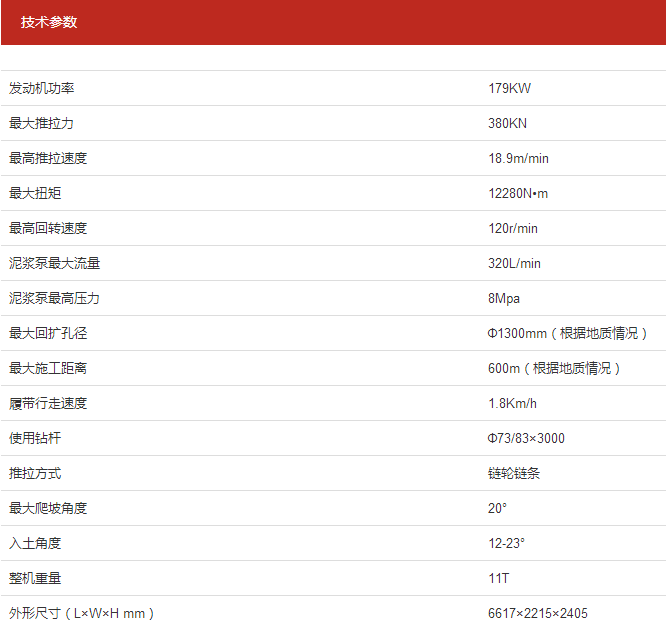Click the 技术参数 red header tab
666x638 pixels.
click(49, 22)
